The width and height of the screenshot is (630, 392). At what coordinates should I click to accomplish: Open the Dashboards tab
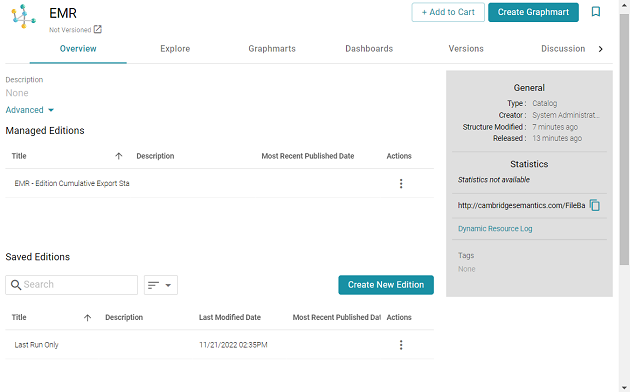pos(369,49)
